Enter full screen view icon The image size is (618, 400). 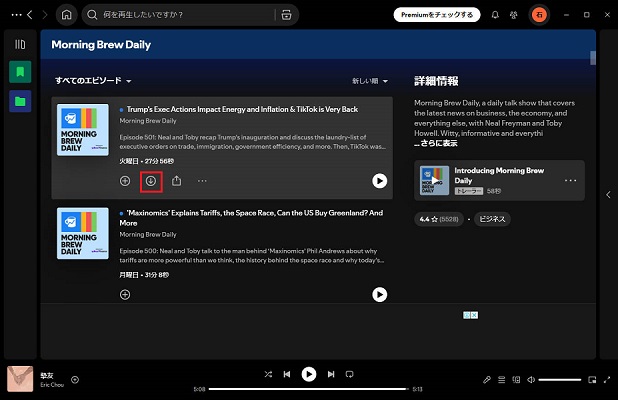pos(607,380)
